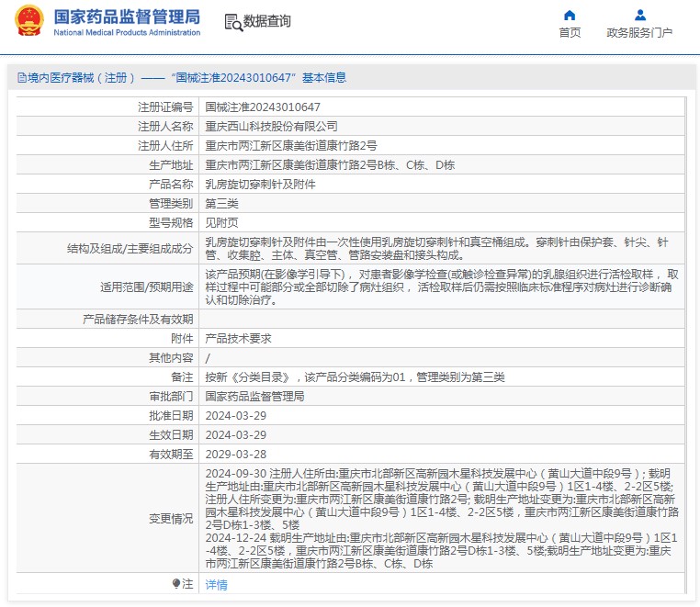
Task: Click the expiry date 2029-03-28
Action: coord(236,455)
